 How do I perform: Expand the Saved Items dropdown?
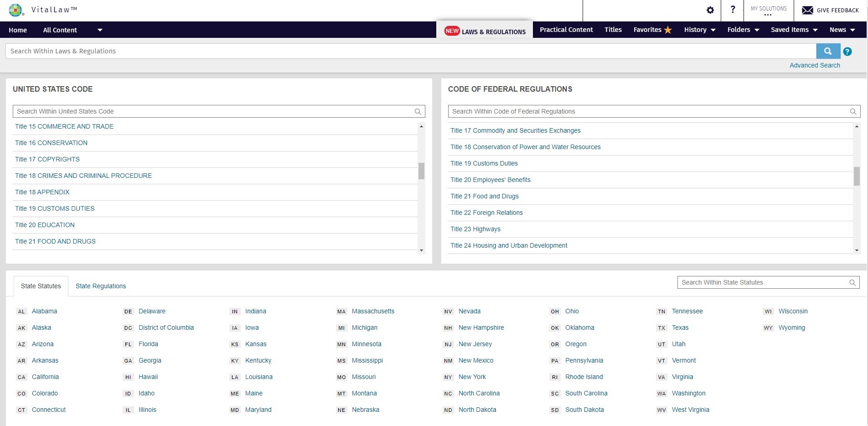click(794, 30)
